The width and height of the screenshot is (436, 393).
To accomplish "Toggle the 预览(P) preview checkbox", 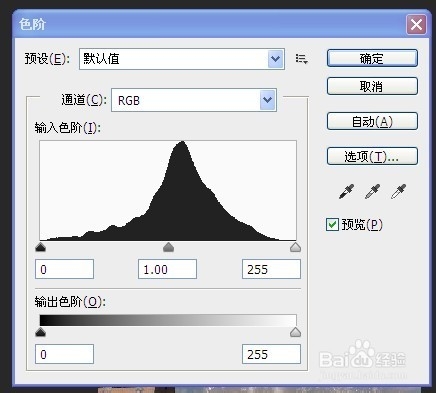I will [x=332, y=224].
